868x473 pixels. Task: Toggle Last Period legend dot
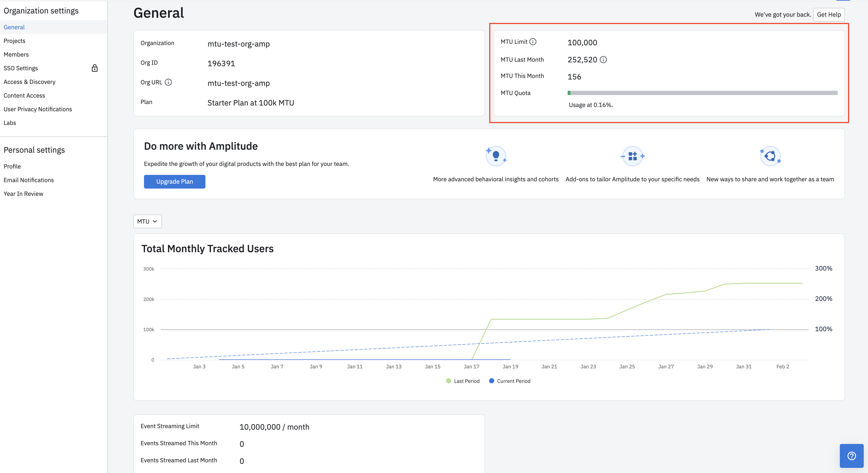[x=448, y=381]
